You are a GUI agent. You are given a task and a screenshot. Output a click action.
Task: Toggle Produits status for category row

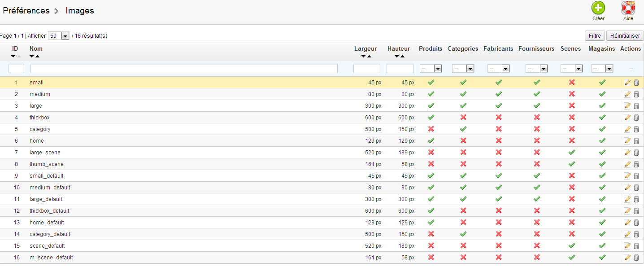(431, 129)
